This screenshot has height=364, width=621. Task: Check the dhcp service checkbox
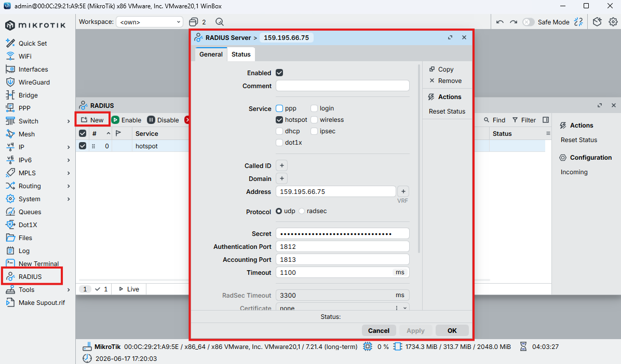(279, 131)
